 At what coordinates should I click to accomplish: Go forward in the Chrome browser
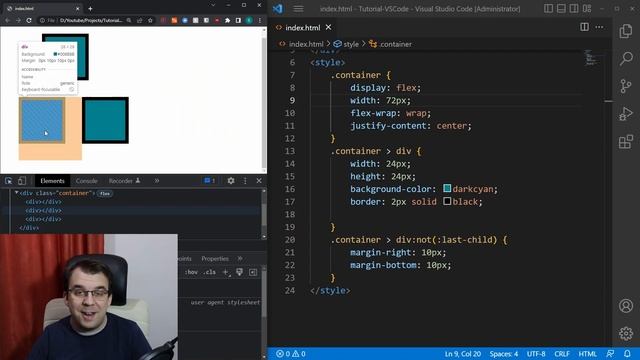point(18,20)
